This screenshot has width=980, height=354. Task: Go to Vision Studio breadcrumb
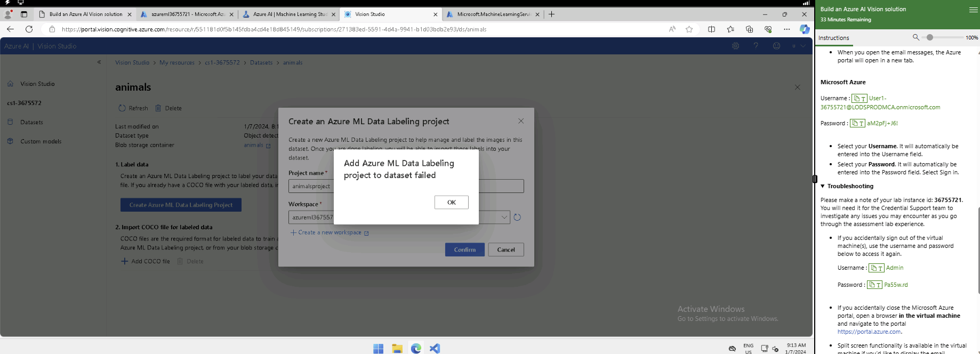click(x=132, y=62)
